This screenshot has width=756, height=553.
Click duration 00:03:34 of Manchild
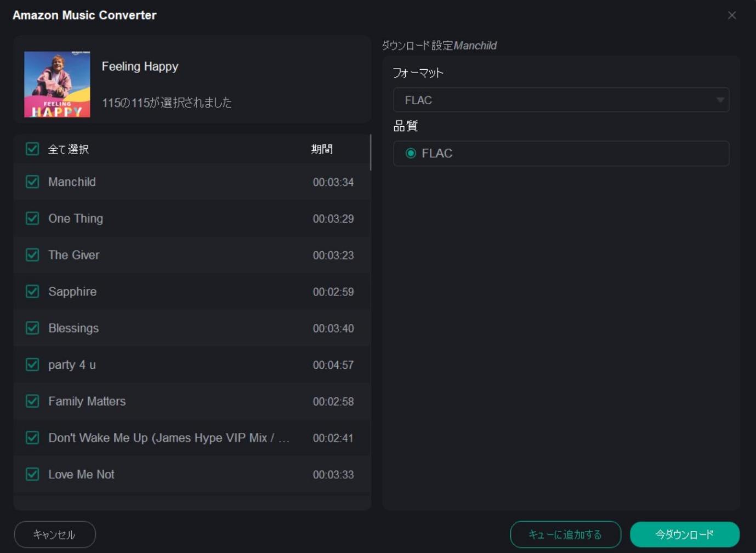333,182
